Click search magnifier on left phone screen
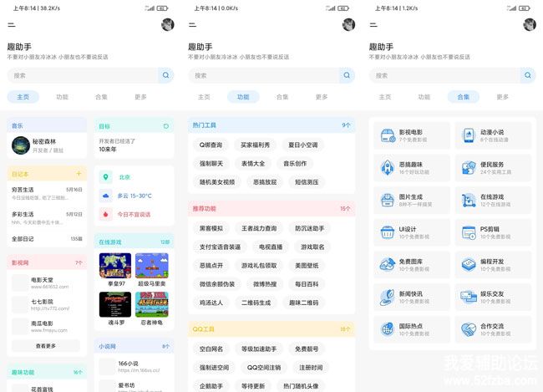The height and width of the screenshot is (392, 543). pos(166,75)
